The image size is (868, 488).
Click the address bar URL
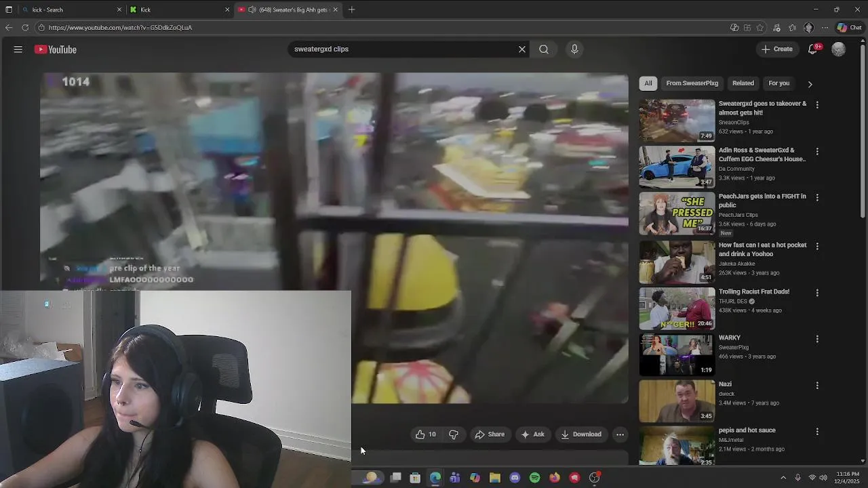click(120, 28)
